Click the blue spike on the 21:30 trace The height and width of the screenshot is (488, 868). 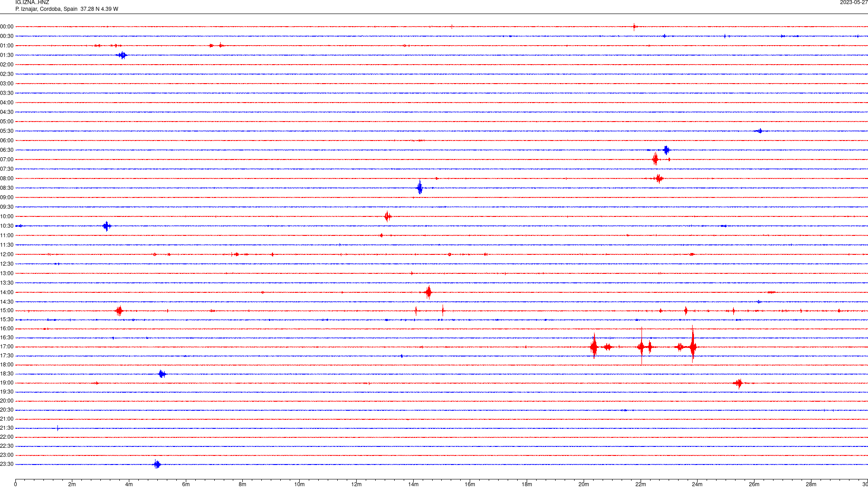click(58, 428)
